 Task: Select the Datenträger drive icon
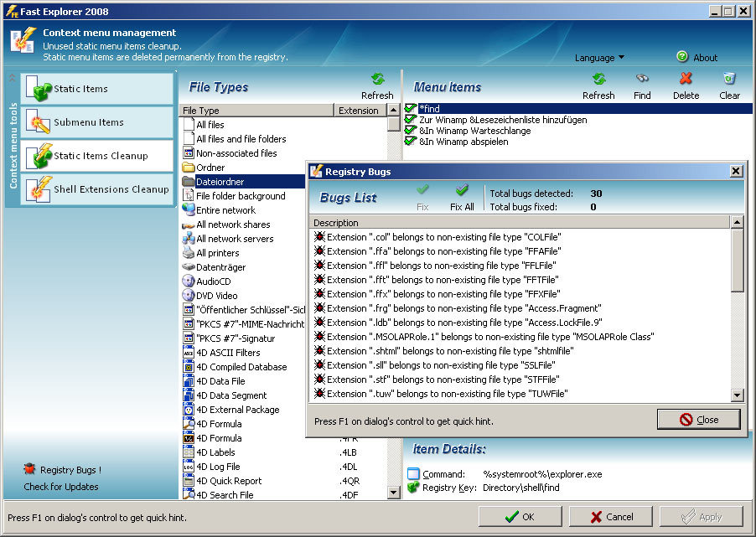[189, 266]
